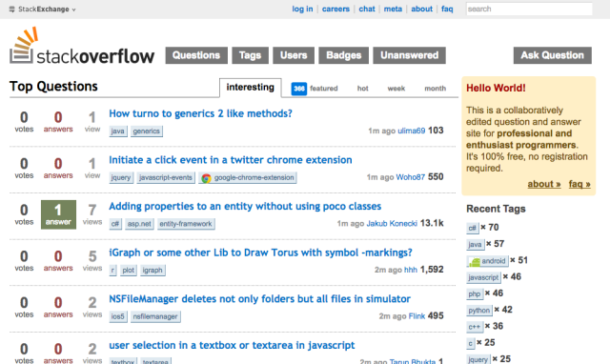Open the Badges navigation button
Viewport: 610px width, 364px height.
tap(343, 55)
